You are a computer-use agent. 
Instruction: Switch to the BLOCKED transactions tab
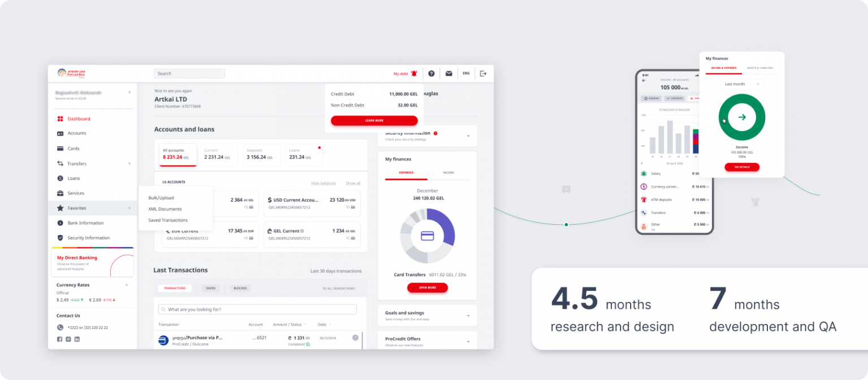pyautogui.click(x=240, y=288)
